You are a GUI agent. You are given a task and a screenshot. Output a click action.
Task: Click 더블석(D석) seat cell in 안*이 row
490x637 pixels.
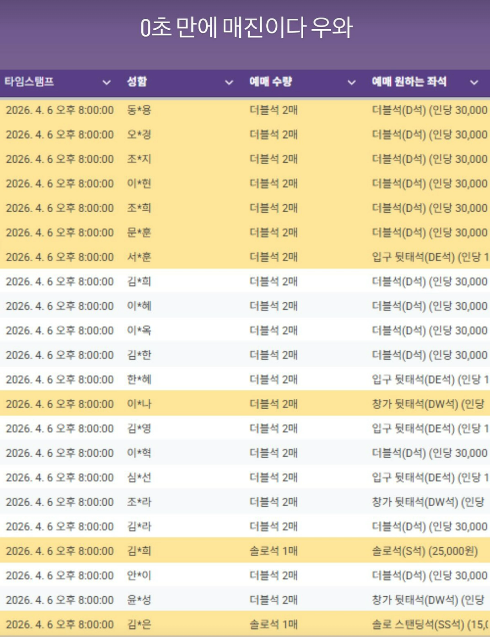429,575
